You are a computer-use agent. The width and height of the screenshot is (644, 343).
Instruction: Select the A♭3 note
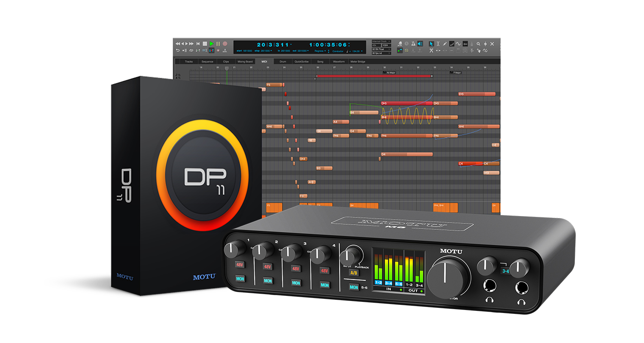tap(312, 182)
